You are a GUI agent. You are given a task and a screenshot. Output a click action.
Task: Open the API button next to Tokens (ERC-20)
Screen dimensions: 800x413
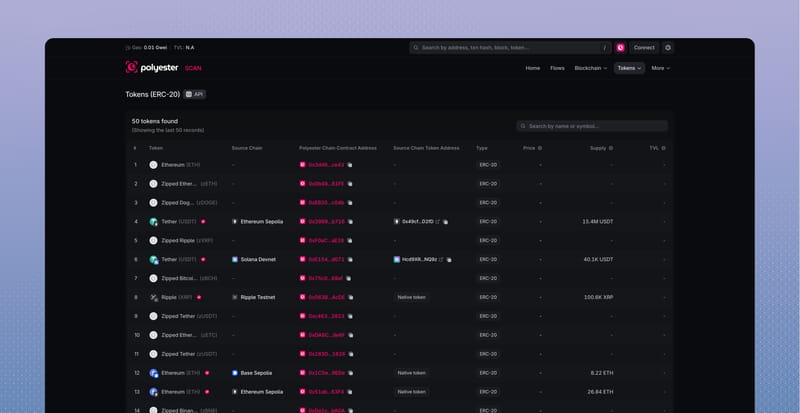[194, 94]
